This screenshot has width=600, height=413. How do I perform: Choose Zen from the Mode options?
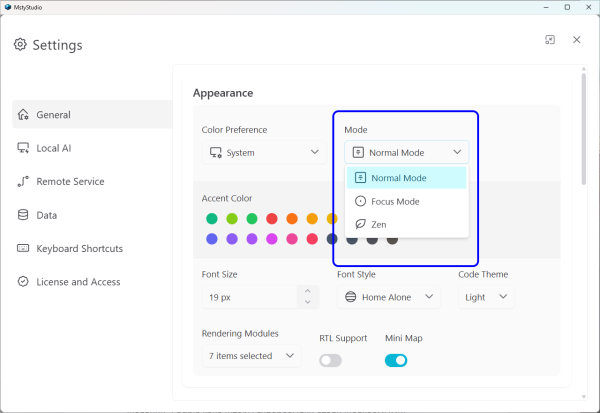point(378,224)
